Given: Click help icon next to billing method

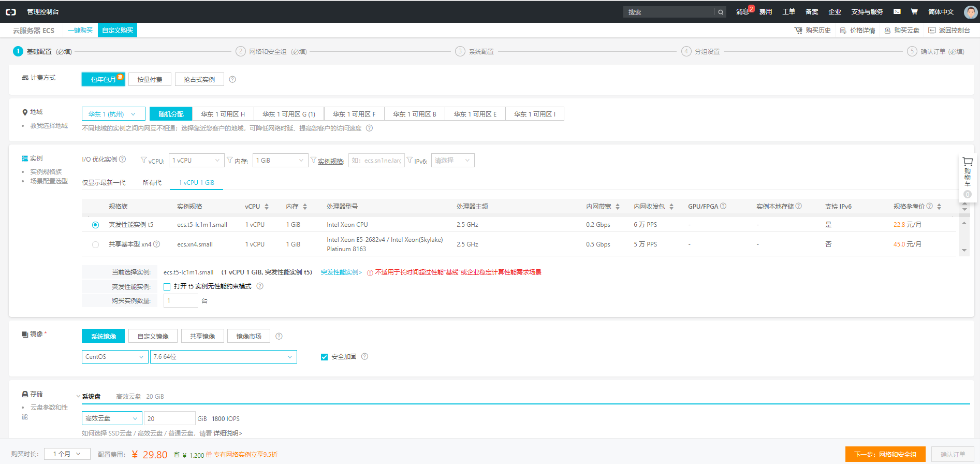Looking at the screenshot, I should pyautogui.click(x=232, y=79).
